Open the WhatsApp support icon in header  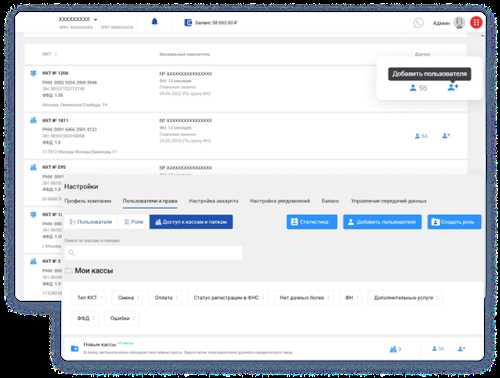coord(418,23)
